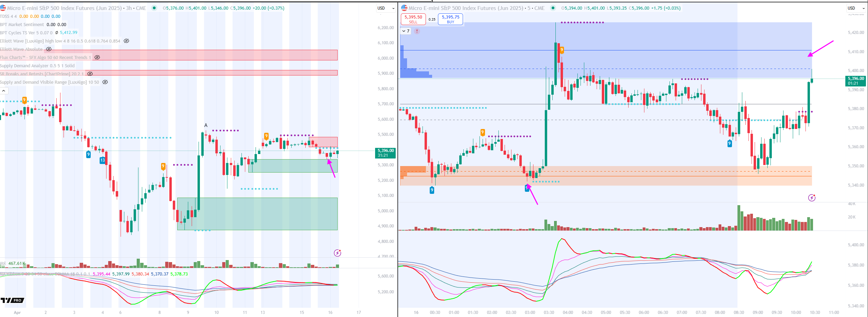Image resolution: width=868 pixels, height=317 pixels.
Task: Click the TradingView PRO logo
Action: tap(12, 300)
